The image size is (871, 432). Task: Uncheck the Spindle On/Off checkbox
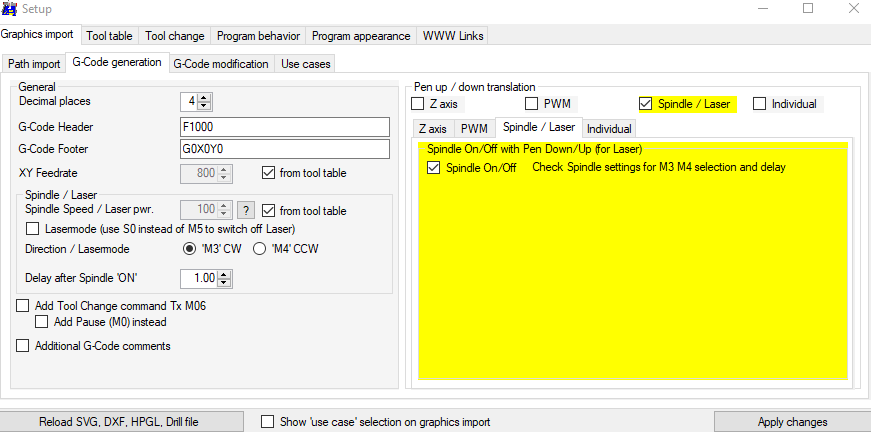[x=433, y=167]
